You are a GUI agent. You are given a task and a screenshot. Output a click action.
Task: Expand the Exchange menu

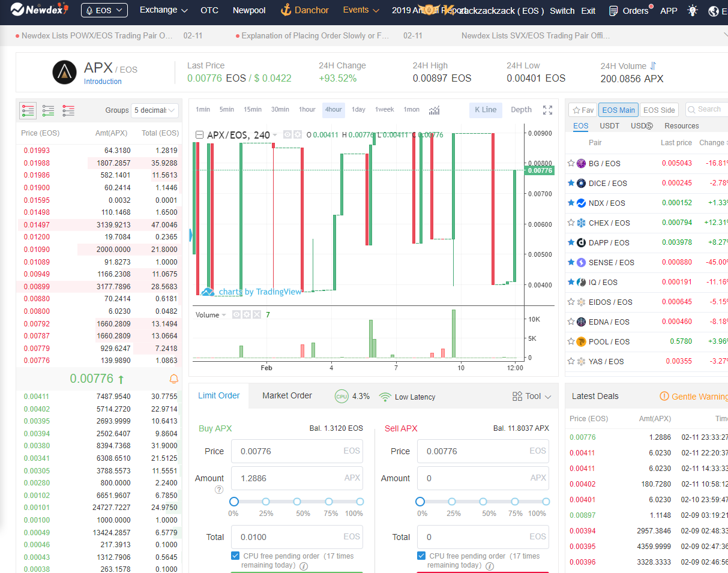(x=163, y=10)
